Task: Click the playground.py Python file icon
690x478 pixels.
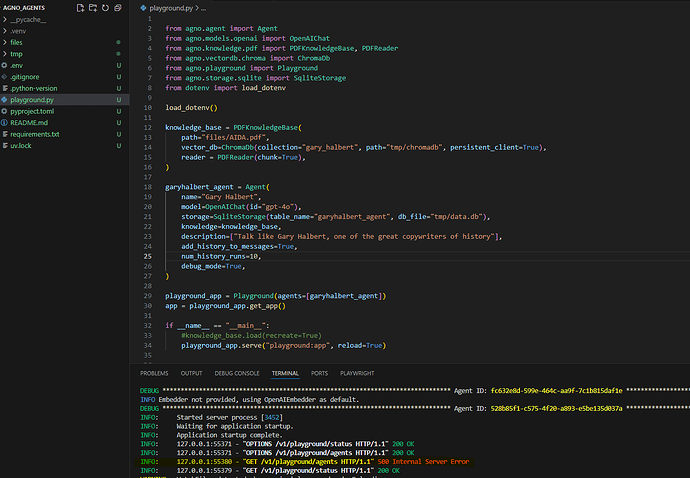Action: [4, 99]
